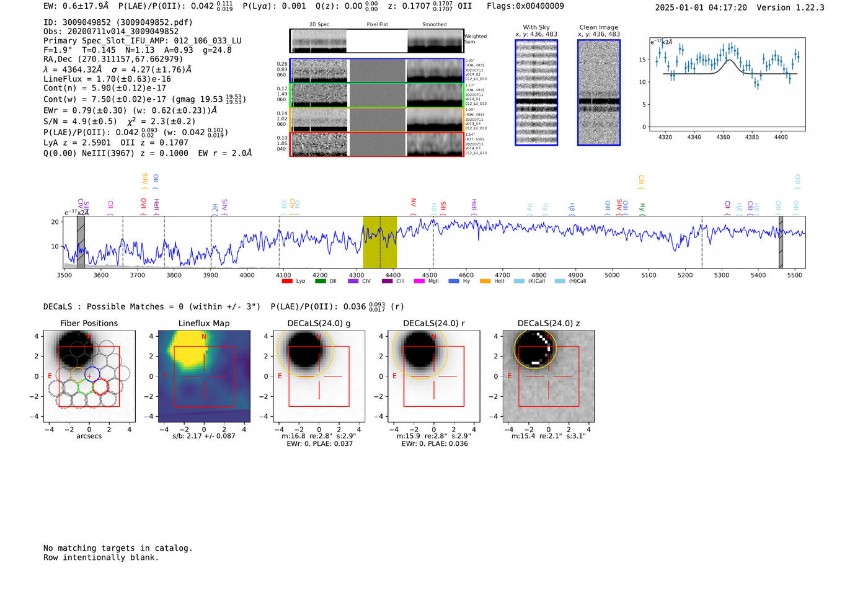The image size is (868, 591).
Task: Select the ID: 3009049852 text line
Action: click(x=118, y=22)
